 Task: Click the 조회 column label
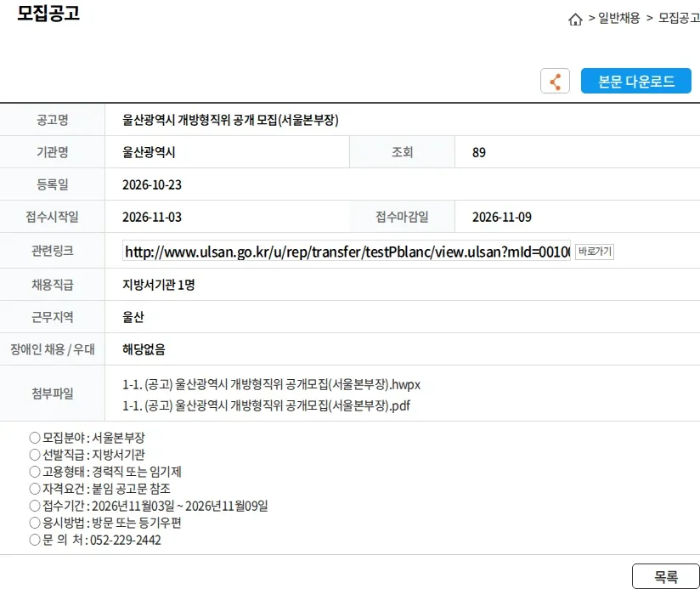[402, 152]
